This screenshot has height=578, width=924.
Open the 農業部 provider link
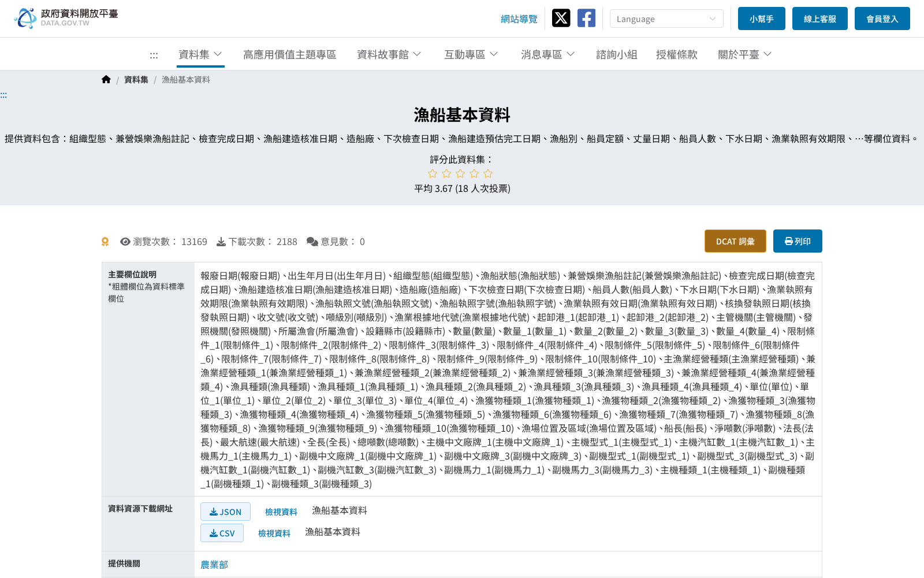tap(214, 565)
